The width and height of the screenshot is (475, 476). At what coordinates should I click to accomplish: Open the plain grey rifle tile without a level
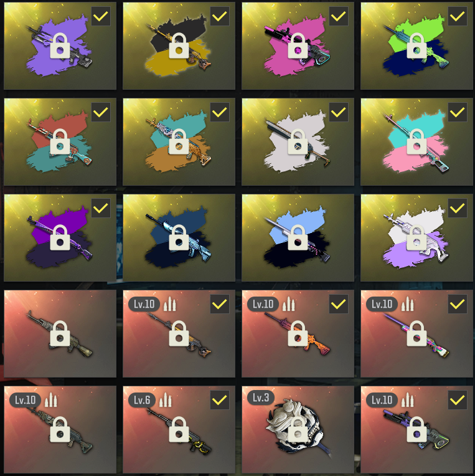60,333
